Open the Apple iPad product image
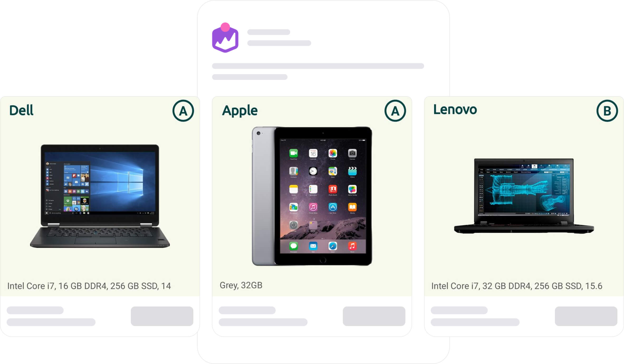The height and width of the screenshot is (364, 624). (x=312, y=196)
